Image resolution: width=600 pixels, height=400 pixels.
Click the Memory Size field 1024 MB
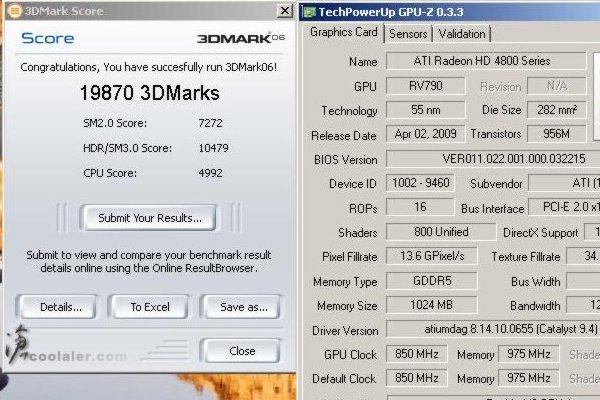(432, 305)
